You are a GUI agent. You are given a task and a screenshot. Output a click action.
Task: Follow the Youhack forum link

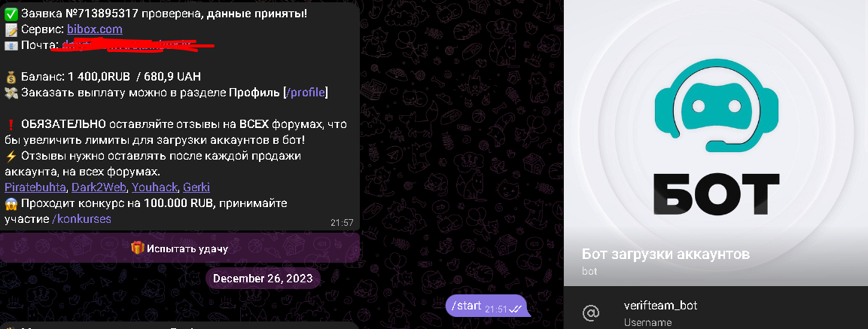coord(156,187)
